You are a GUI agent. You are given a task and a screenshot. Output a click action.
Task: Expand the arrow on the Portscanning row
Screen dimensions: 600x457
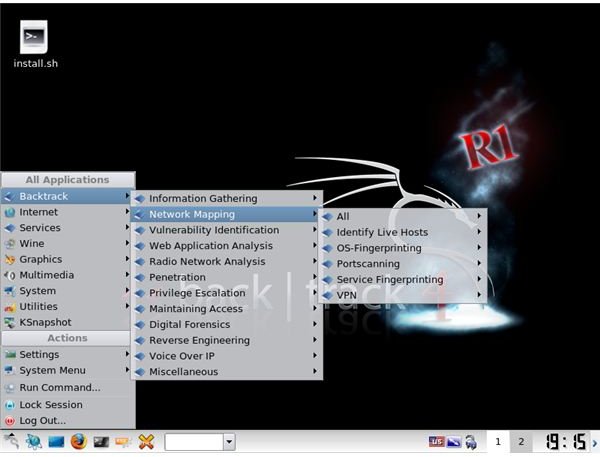tap(479, 263)
